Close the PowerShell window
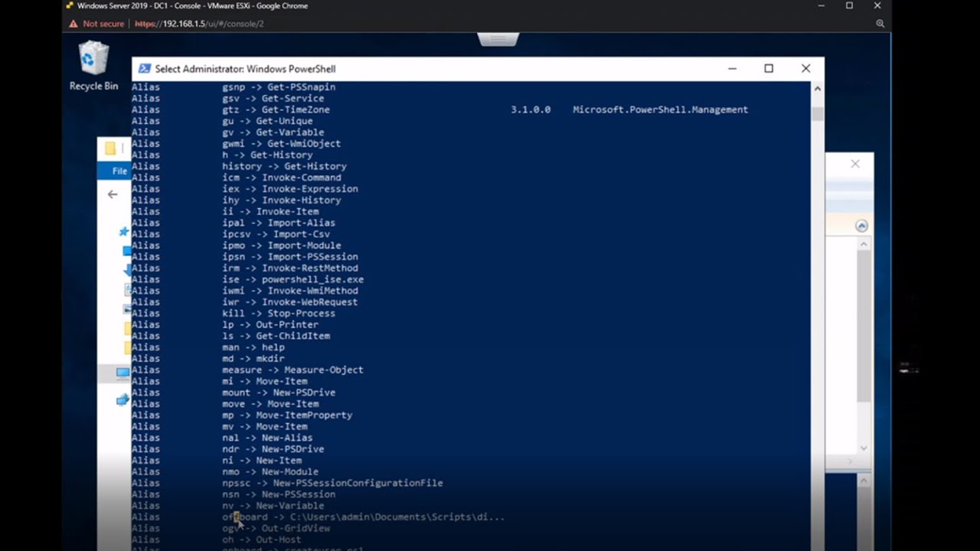Viewport: 980px width, 551px height. coord(805,69)
